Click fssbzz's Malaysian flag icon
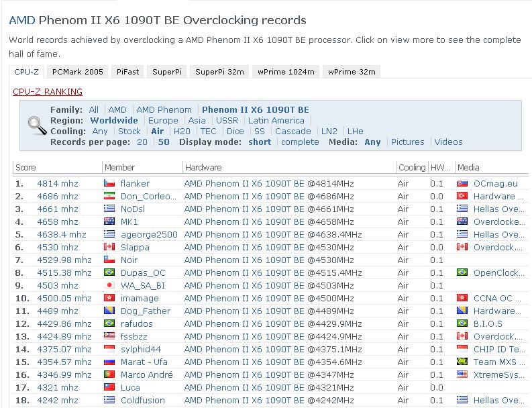 (109, 336)
